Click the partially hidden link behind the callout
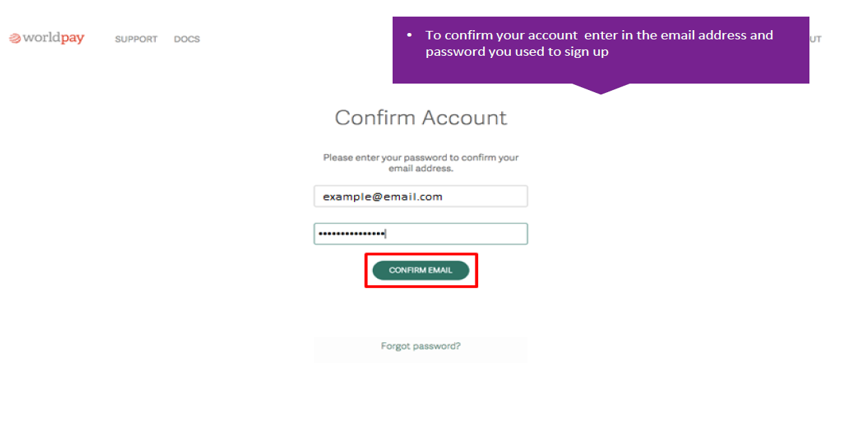This screenshot has width=844, height=440. coord(815,39)
